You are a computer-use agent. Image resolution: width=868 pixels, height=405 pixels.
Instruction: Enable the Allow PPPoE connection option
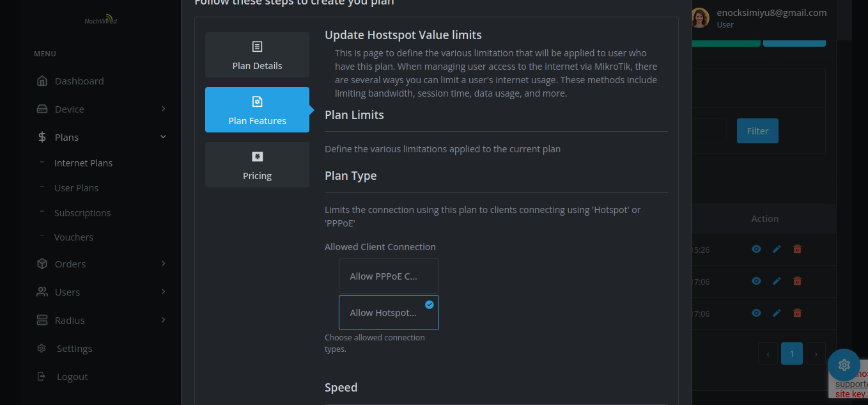coord(389,276)
